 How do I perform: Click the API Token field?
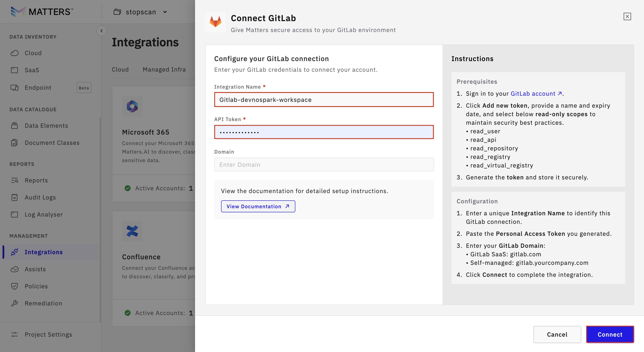point(324,132)
